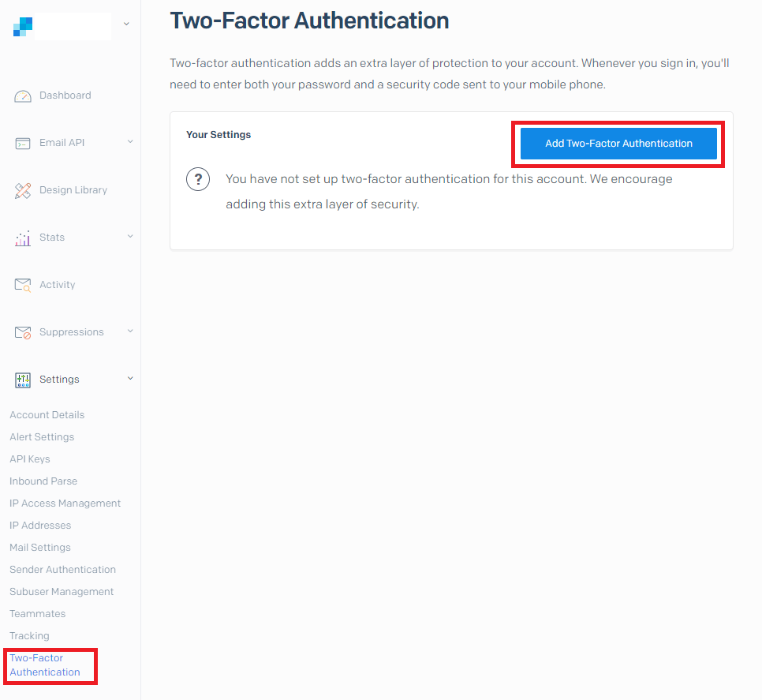Expand the Stats submenu chevron

point(130,236)
